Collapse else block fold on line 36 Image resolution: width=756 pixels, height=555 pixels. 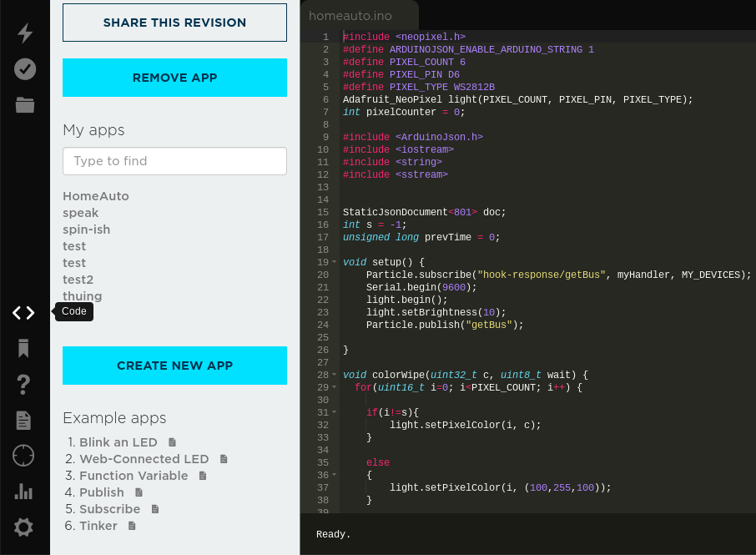[334, 475]
